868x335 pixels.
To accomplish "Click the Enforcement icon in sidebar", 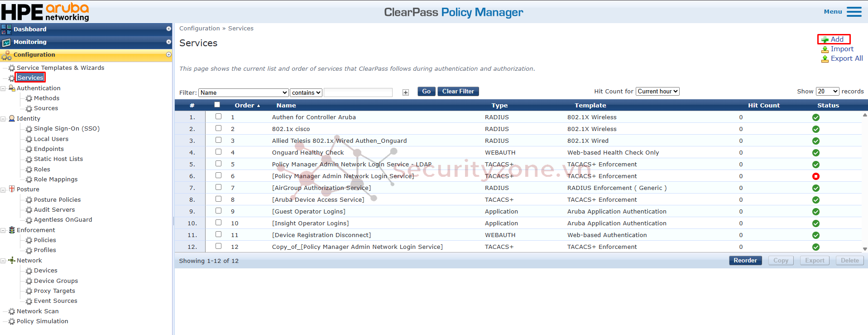I will click(x=12, y=230).
